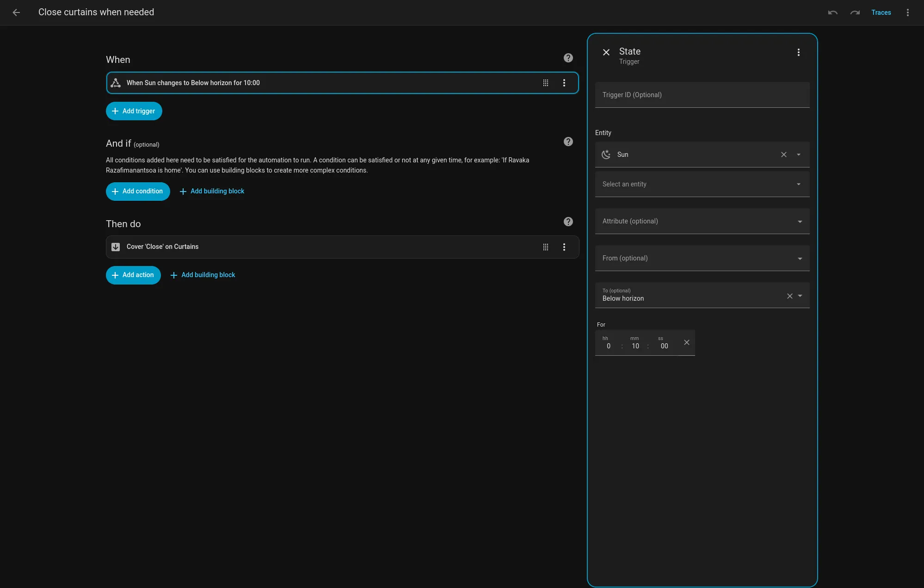Open the overflow menu in the State trigger panel

798,52
